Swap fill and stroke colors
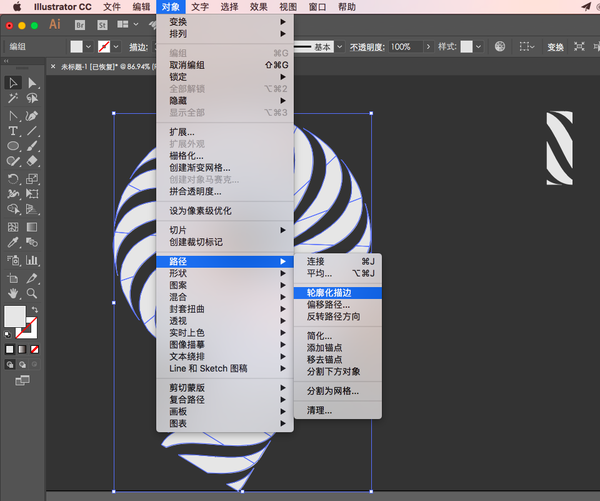The image size is (600, 501). [35, 309]
